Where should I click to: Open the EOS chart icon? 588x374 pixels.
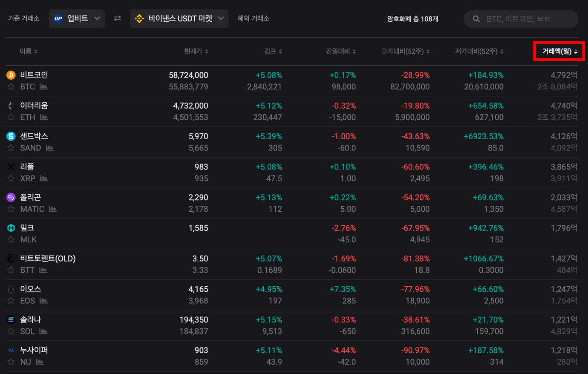(x=43, y=301)
